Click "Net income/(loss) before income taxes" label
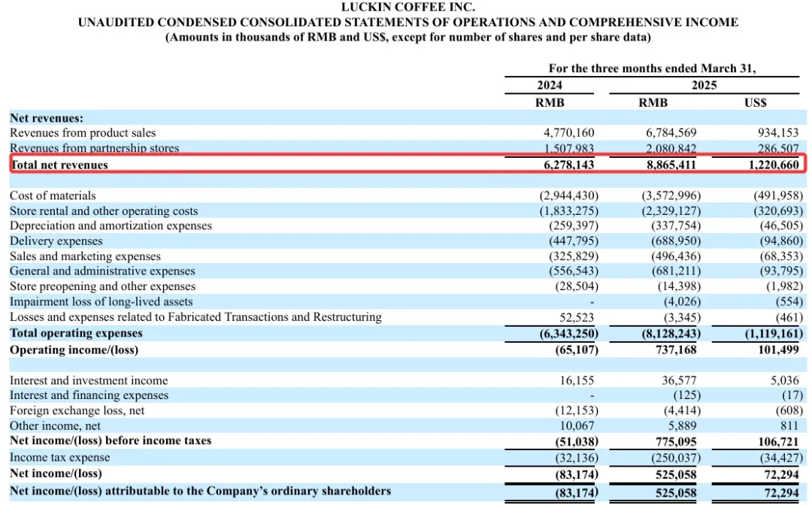This screenshot has width=812, height=505. (111, 441)
